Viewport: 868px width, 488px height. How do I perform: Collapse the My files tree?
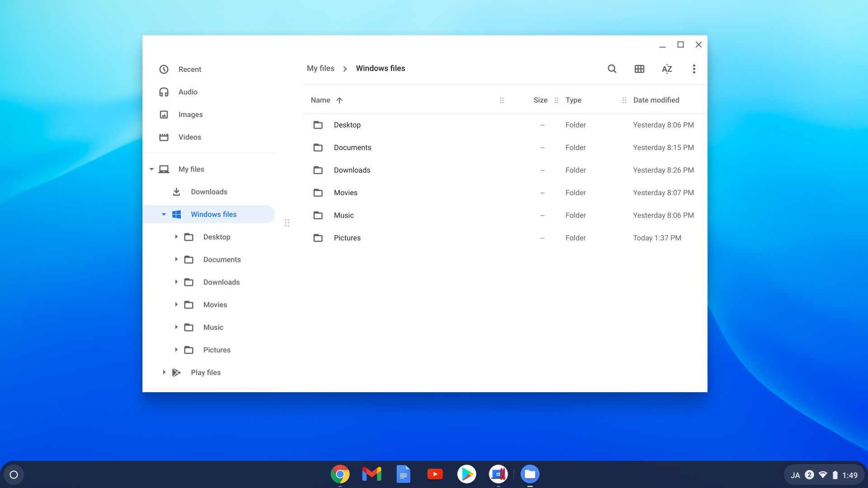[x=151, y=169]
